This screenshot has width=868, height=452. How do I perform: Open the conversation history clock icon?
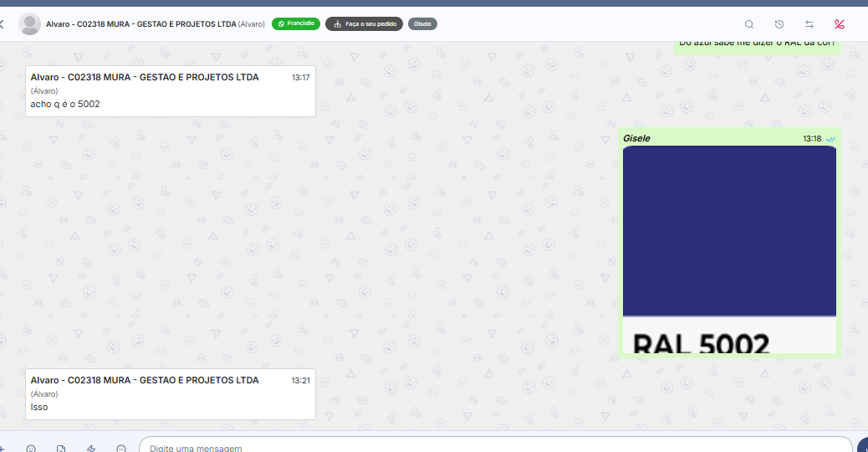click(779, 24)
